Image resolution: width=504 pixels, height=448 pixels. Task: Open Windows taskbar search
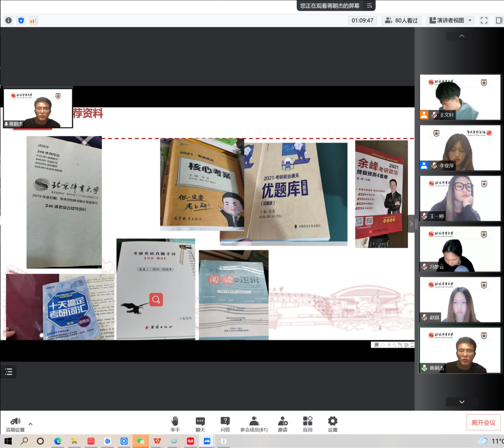(24, 441)
